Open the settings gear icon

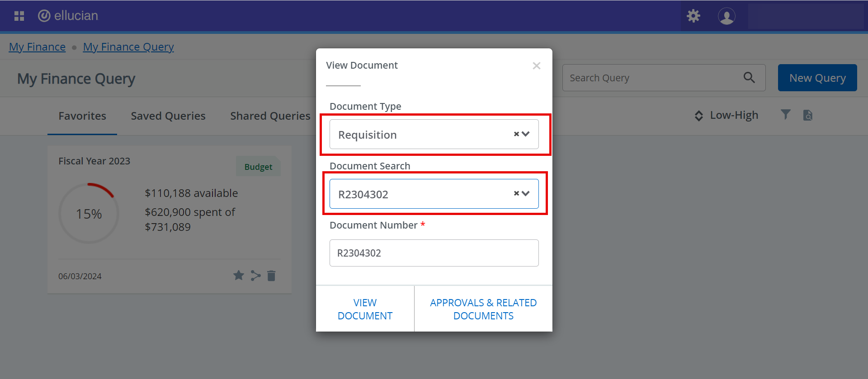tap(693, 16)
